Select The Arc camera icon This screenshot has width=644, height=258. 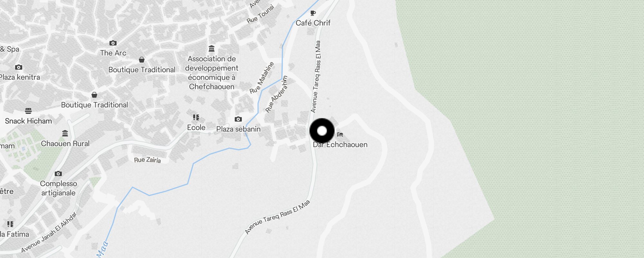pos(113,43)
